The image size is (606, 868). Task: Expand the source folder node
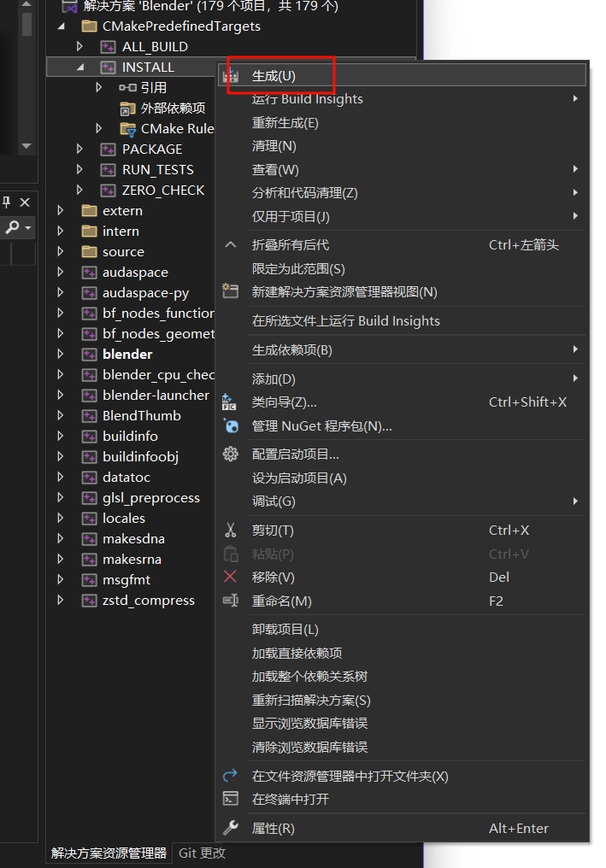[61, 251]
